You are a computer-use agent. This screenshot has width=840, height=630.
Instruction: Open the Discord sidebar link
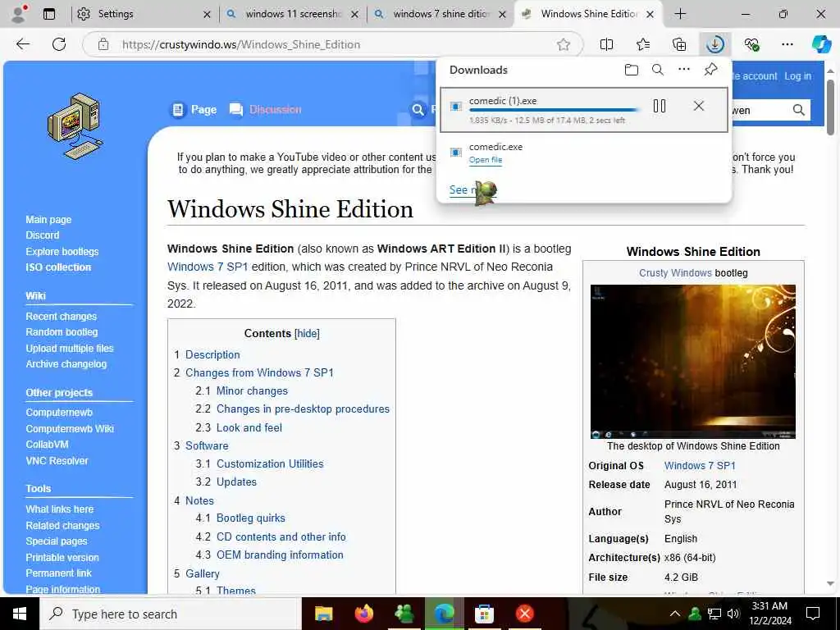point(43,235)
